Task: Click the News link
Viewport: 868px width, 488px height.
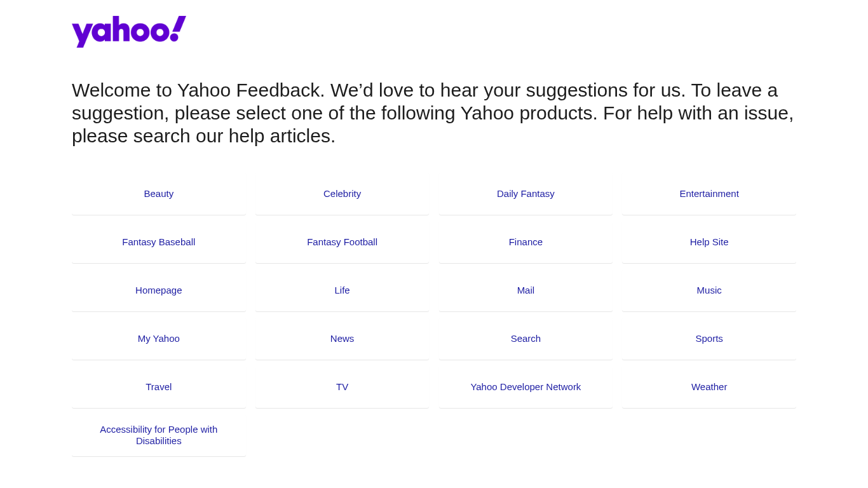Action: (342, 339)
